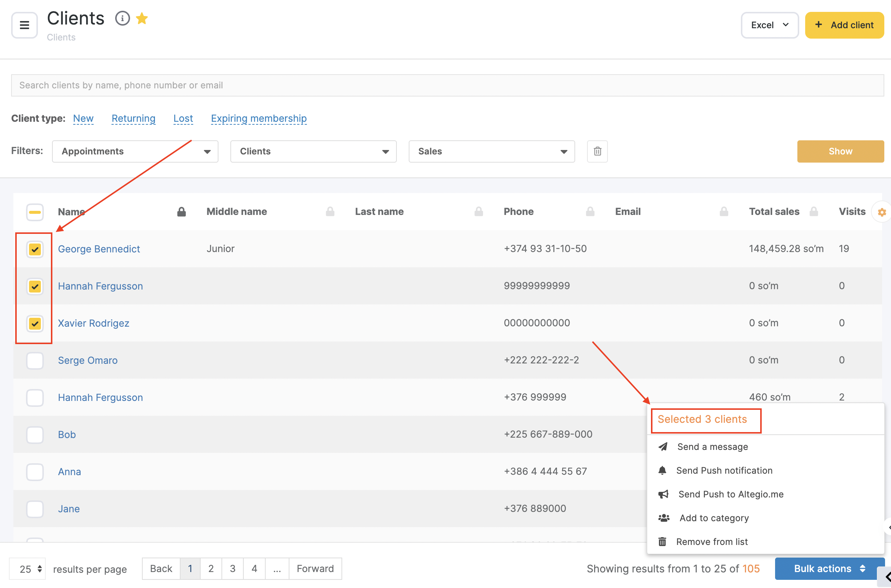The height and width of the screenshot is (588, 891).
Task: Go to page 3 of results
Action: (232, 568)
